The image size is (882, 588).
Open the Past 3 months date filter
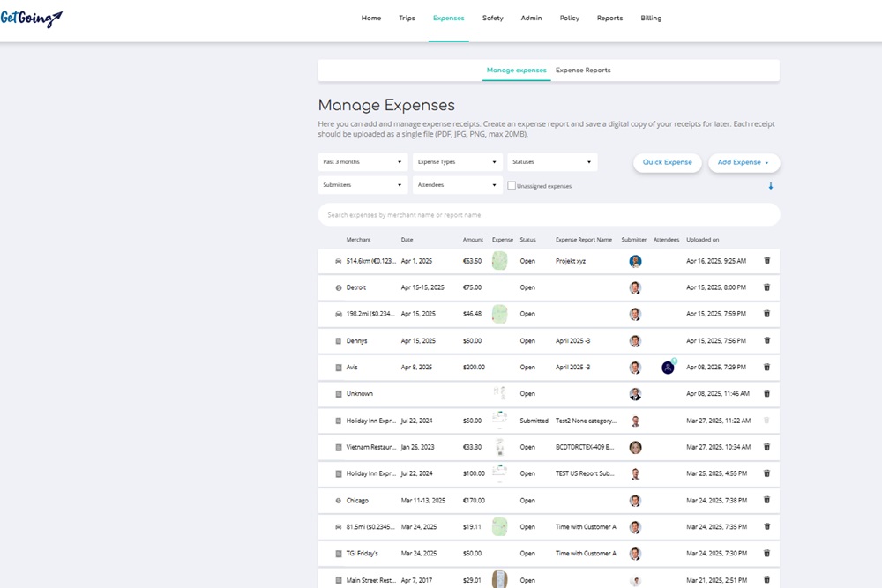coord(362,162)
